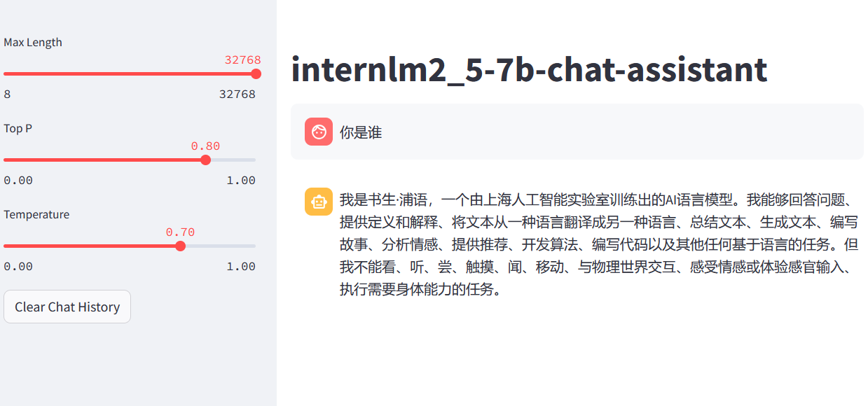Click the Temperature label text
This screenshot has height=406, width=868.
(36, 214)
